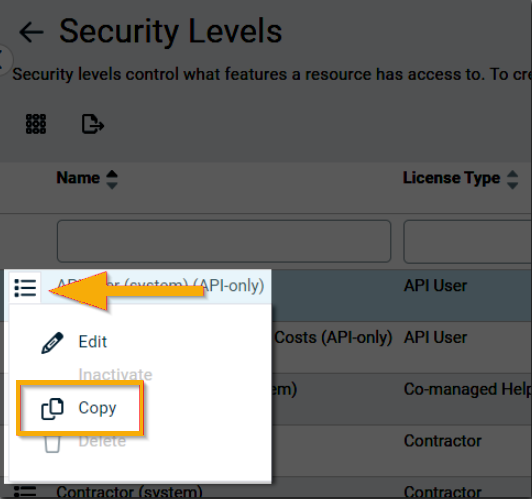The width and height of the screenshot is (532, 499).
Task: Click the pencil icon next to Edit
Action: click(52, 343)
